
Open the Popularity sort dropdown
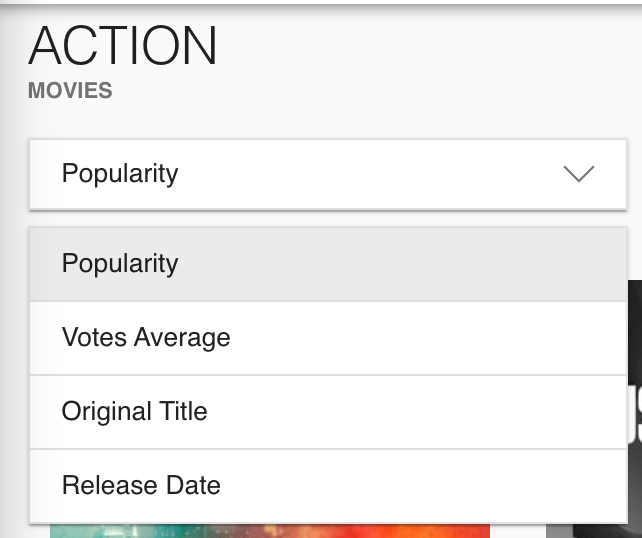click(328, 174)
